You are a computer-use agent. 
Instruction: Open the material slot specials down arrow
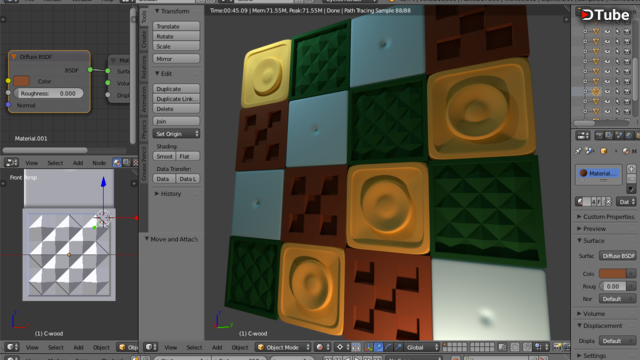(631, 189)
